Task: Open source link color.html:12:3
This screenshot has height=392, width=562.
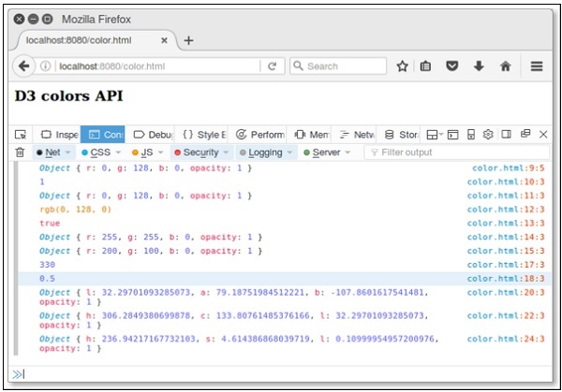Action: point(506,210)
